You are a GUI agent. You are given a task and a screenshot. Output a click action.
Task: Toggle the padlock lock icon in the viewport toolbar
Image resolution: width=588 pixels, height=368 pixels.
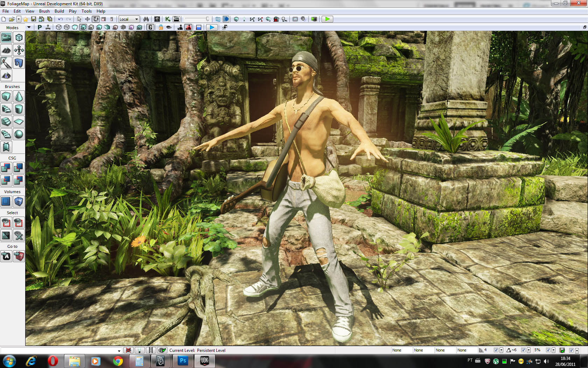pos(161,27)
